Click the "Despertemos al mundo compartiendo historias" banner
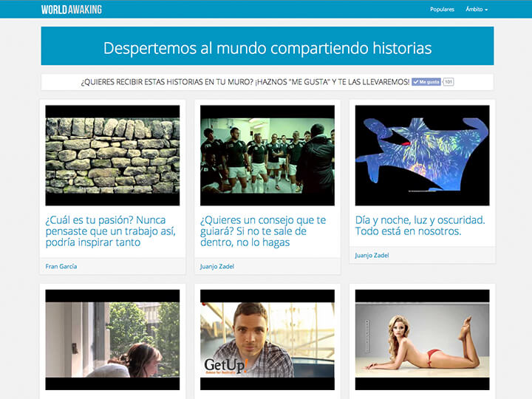Viewport: 532px width, 399px height. [x=267, y=46]
